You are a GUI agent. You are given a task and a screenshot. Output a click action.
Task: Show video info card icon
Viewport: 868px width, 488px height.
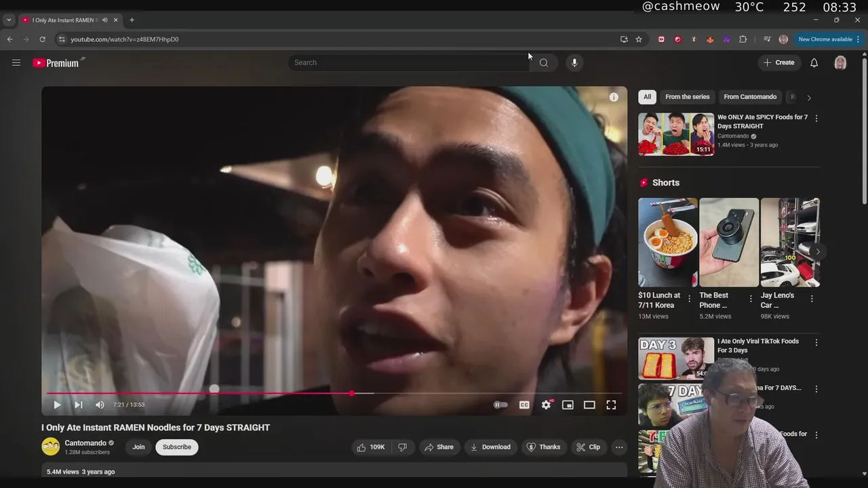click(614, 97)
